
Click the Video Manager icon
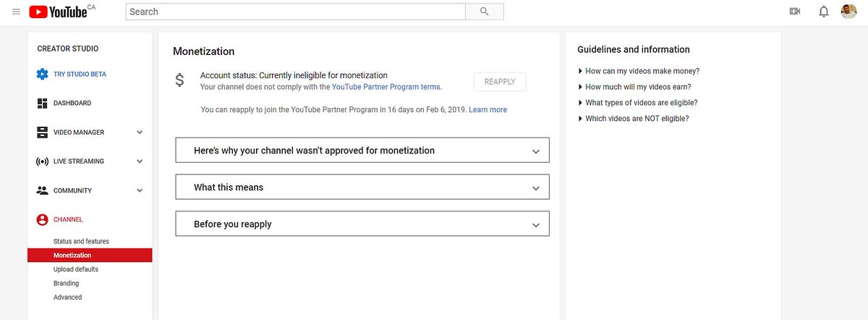click(x=42, y=132)
